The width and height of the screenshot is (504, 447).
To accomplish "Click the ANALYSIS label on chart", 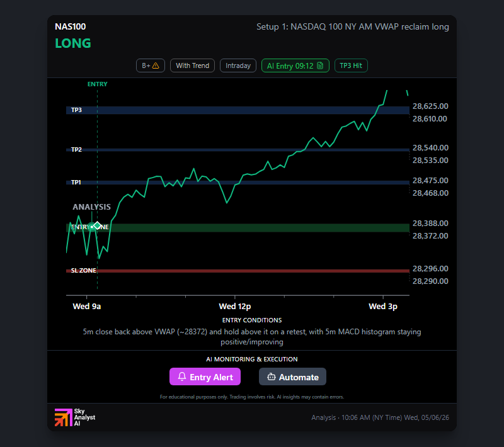I will pos(91,207).
